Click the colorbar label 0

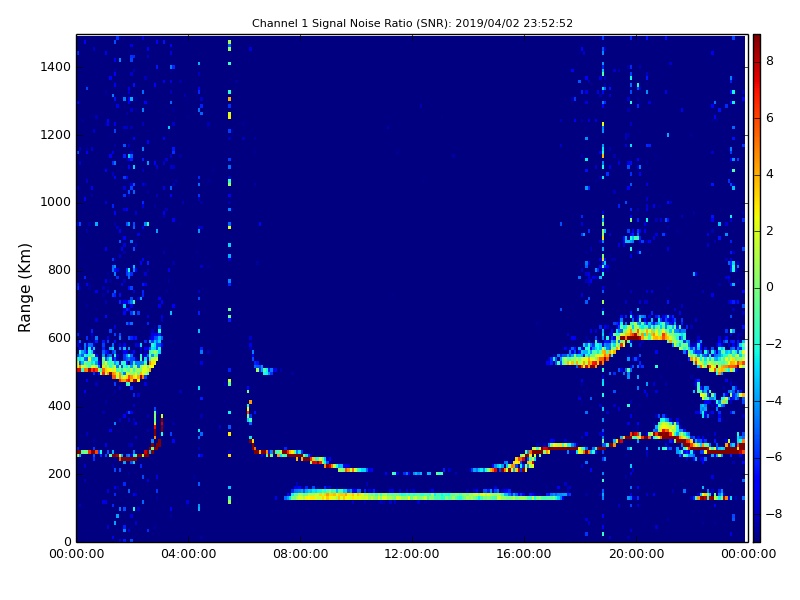tap(770, 287)
